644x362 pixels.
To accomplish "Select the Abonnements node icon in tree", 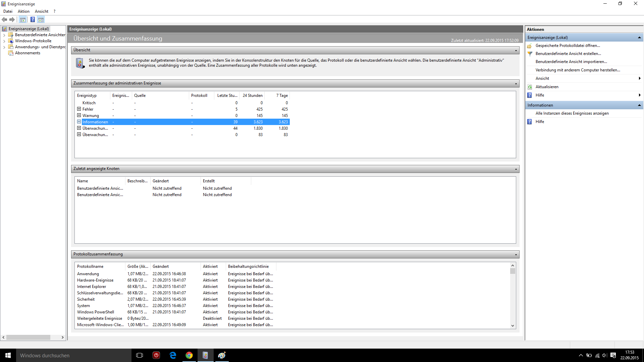I will (x=11, y=53).
